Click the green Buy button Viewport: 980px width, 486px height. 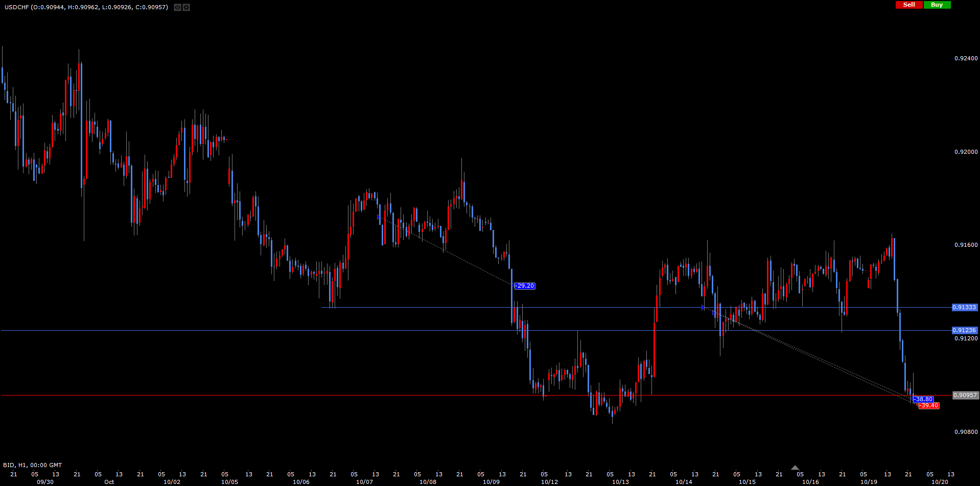937,5
